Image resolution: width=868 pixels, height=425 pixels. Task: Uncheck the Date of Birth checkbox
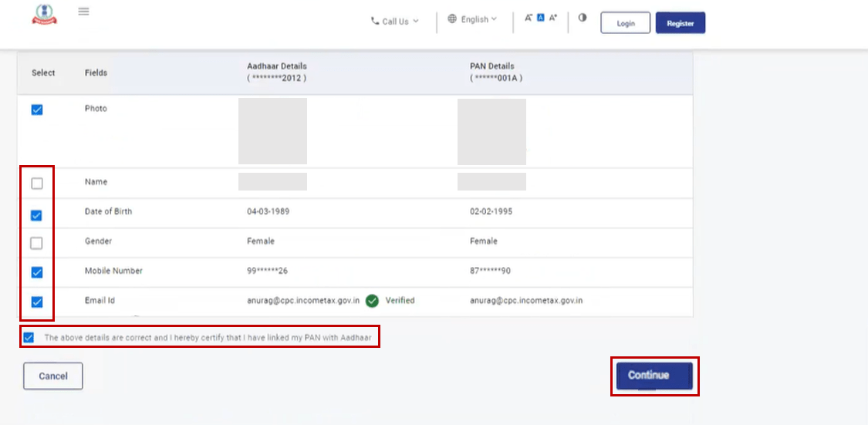coord(37,215)
